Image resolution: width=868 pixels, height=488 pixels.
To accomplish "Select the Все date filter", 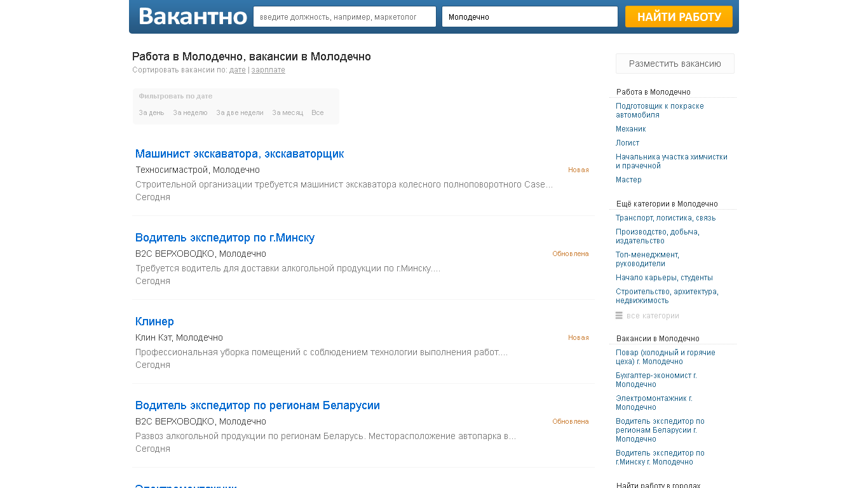I will pos(317,112).
